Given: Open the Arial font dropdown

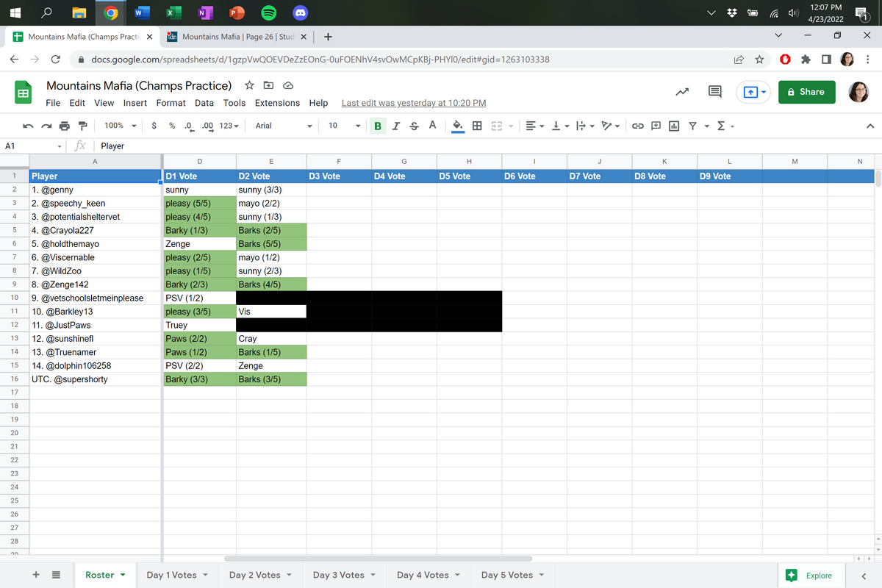Looking at the screenshot, I should [283, 126].
